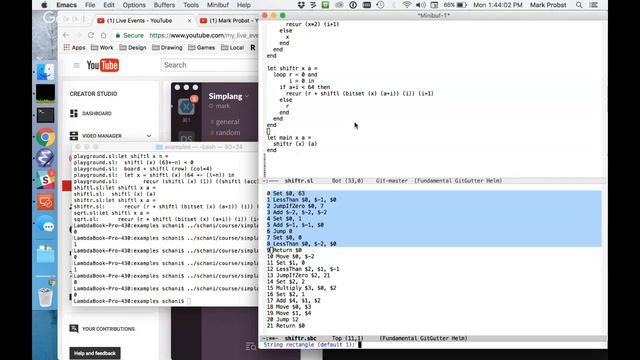
Task: Open Emacs application menu
Action: [x=66, y=5]
